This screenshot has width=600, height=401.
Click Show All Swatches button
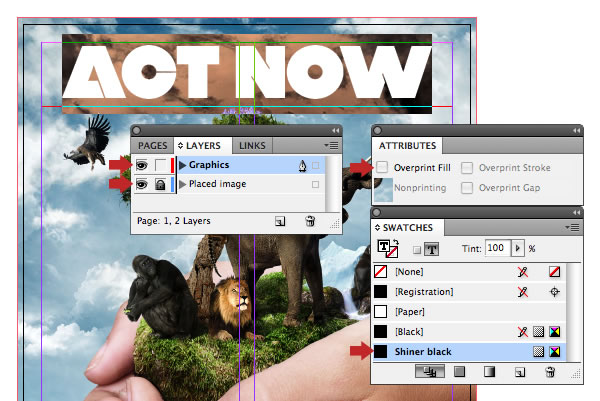coord(430,372)
